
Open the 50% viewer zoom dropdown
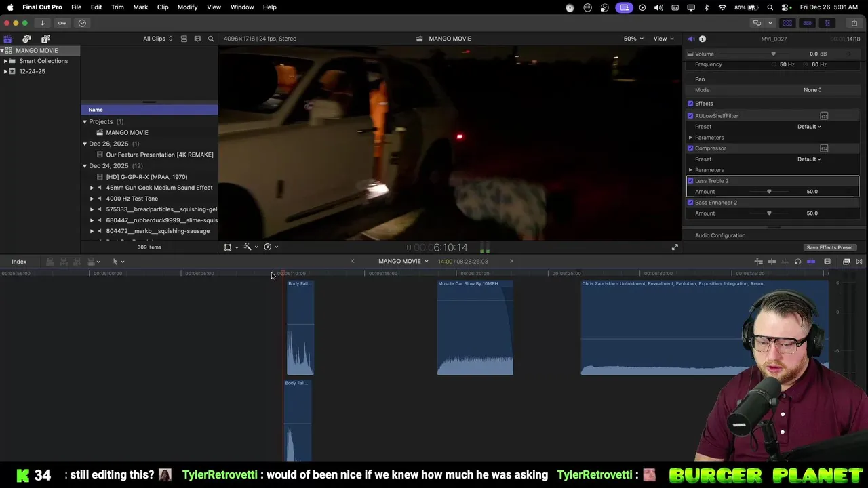click(634, 39)
